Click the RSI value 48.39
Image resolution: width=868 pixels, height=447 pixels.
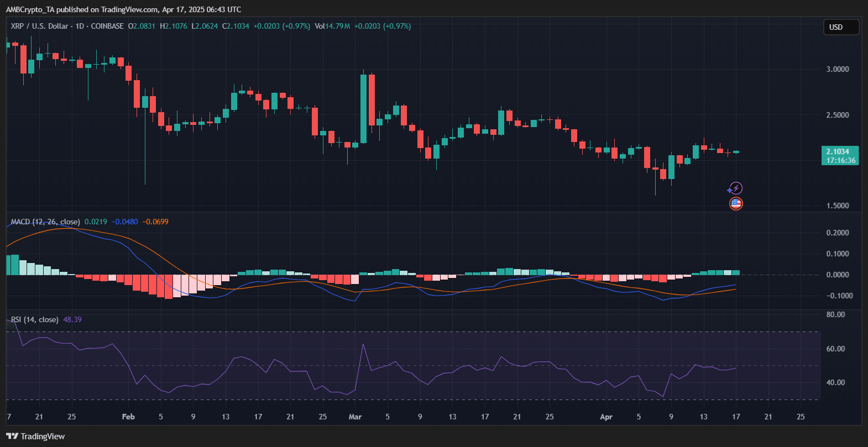[72, 319]
